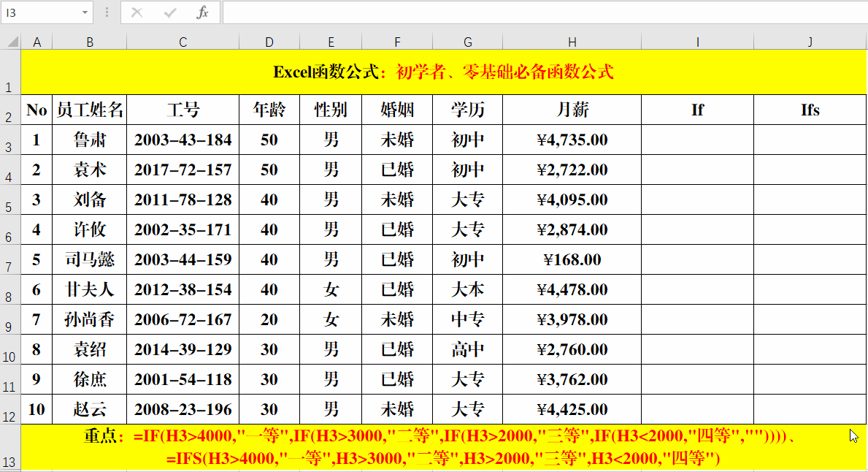Screen dimensions: 868x472
Task: Open the Insert Function fx button
Action: (203, 12)
